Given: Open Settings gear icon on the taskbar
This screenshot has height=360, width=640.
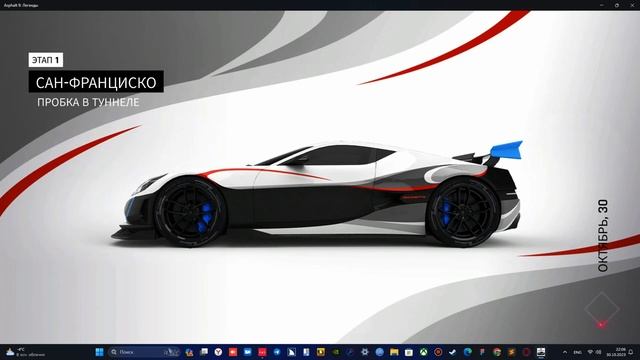Looking at the screenshot, I should tap(364, 352).
